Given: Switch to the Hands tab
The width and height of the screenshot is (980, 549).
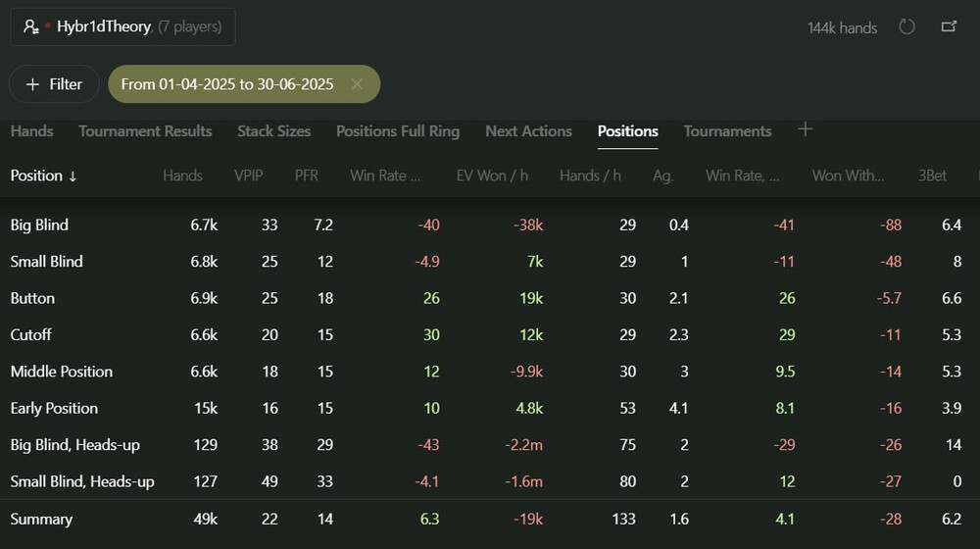Looking at the screenshot, I should tap(31, 131).
